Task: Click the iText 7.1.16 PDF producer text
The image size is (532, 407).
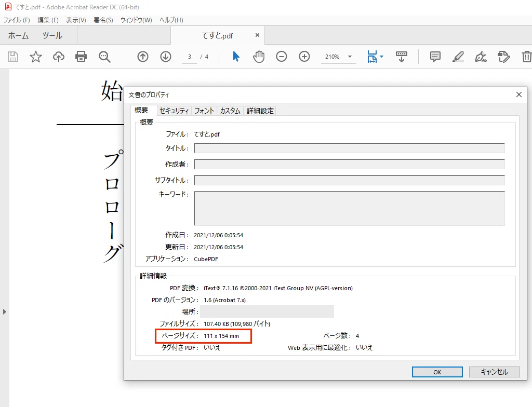Action: (278, 288)
